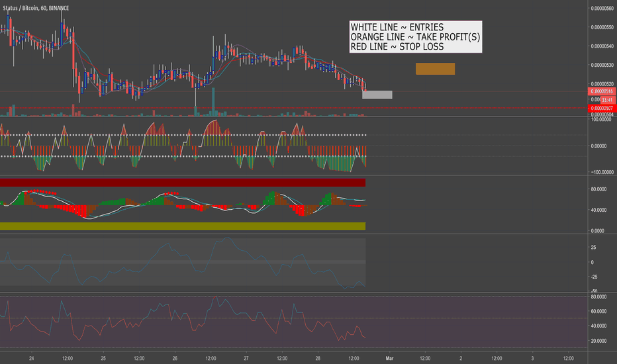This screenshot has height=364, width=617.
Task: Click the 0.00000550 price scale value
Action: tap(602, 27)
